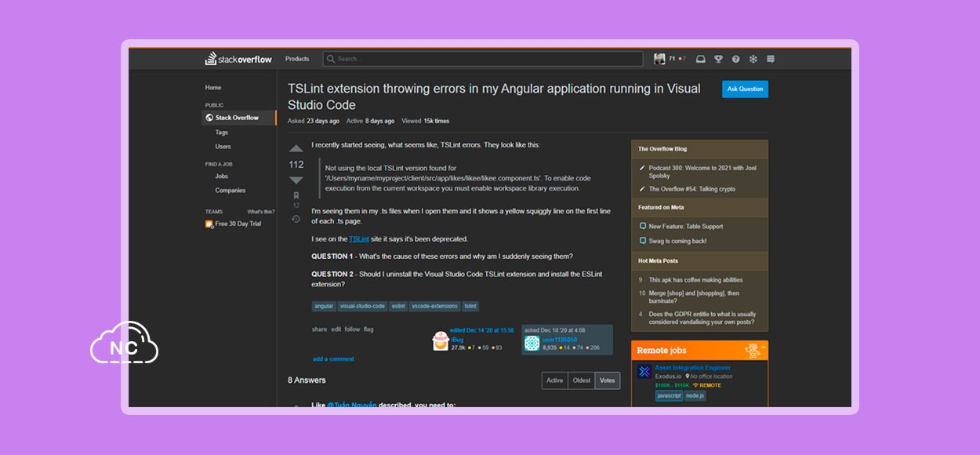
Task: Click follow under the question
Action: pyautogui.click(x=352, y=329)
